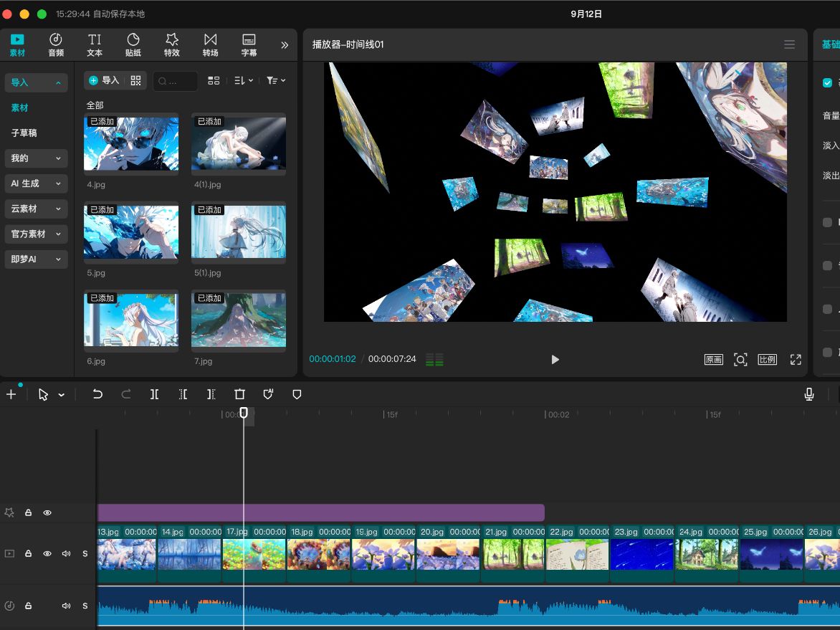The height and width of the screenshot is (630, 840).
Task: Open the 贴纸 stickers tab
Action: pyautogui.click(x=133, y=45)
